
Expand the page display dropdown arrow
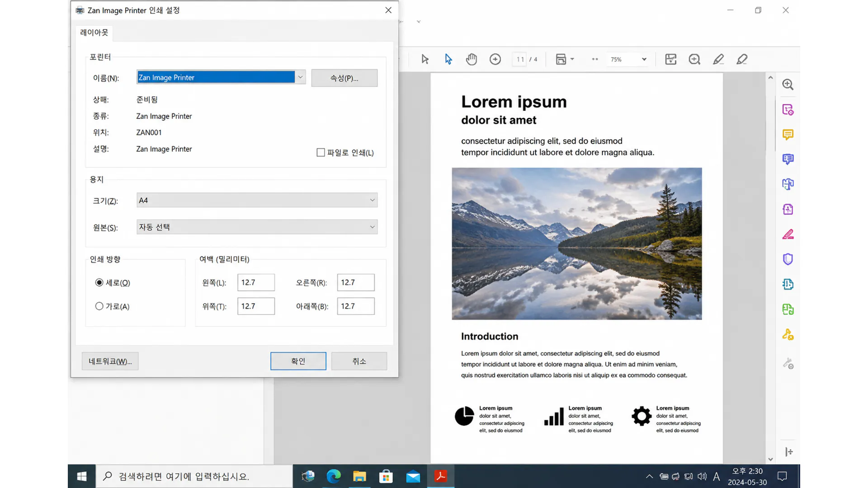572,59
